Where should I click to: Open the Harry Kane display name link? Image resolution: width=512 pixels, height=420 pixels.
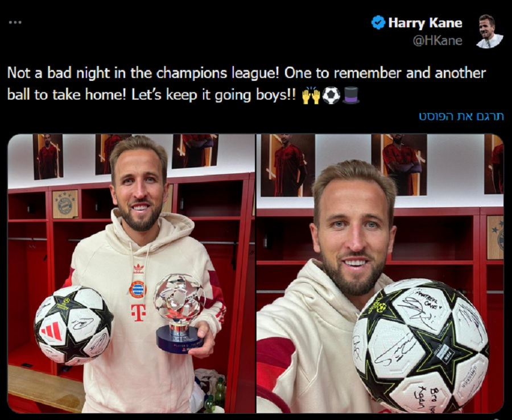tap(425, 23)
